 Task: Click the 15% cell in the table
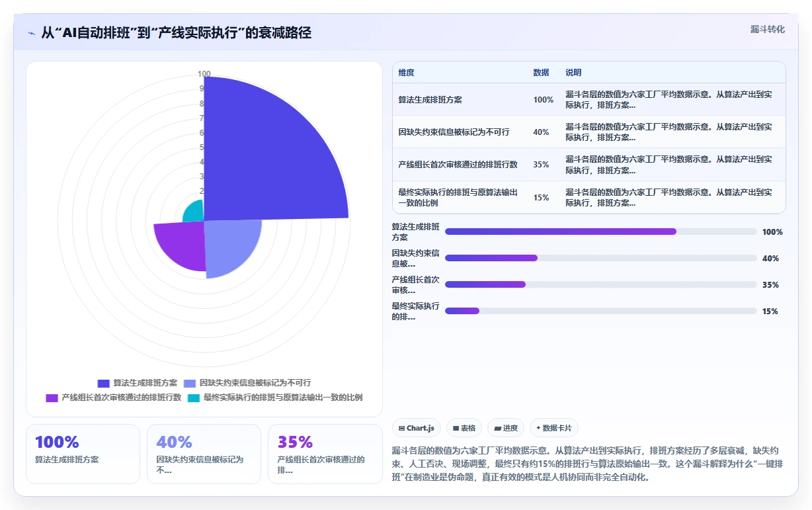click(x=541, y=198)
